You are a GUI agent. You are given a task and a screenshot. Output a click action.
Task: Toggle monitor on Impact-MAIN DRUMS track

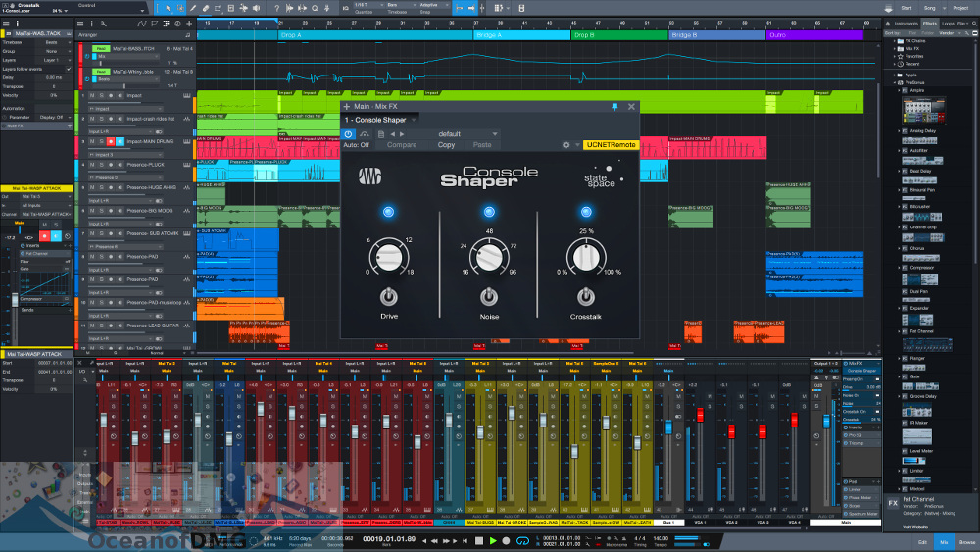[120, 142]
